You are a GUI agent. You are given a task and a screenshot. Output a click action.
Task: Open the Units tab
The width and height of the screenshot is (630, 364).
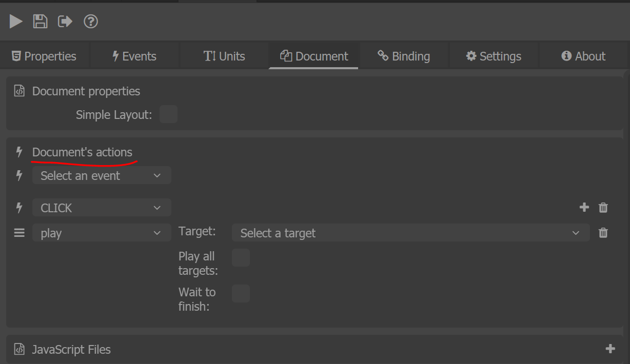pyautogui.click(x=224, y=56)
